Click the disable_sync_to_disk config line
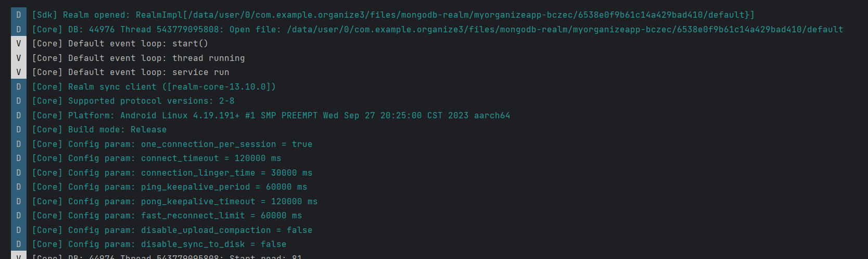The image size is (868, 259). (x=159, y=244)
